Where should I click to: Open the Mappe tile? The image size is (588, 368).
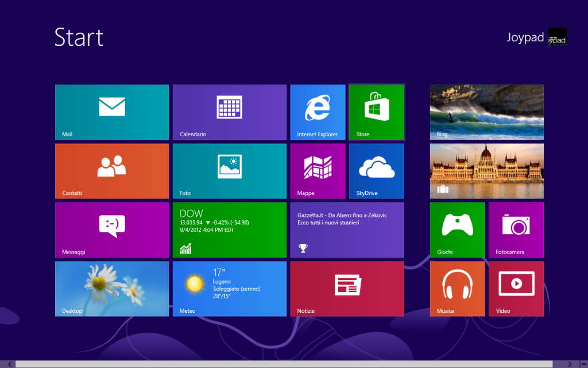point(318,171)
